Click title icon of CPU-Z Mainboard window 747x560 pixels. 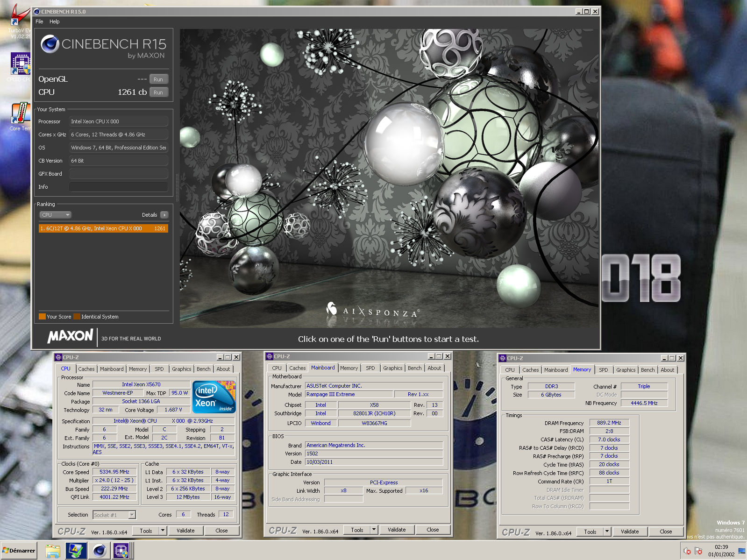click(270, 356)
